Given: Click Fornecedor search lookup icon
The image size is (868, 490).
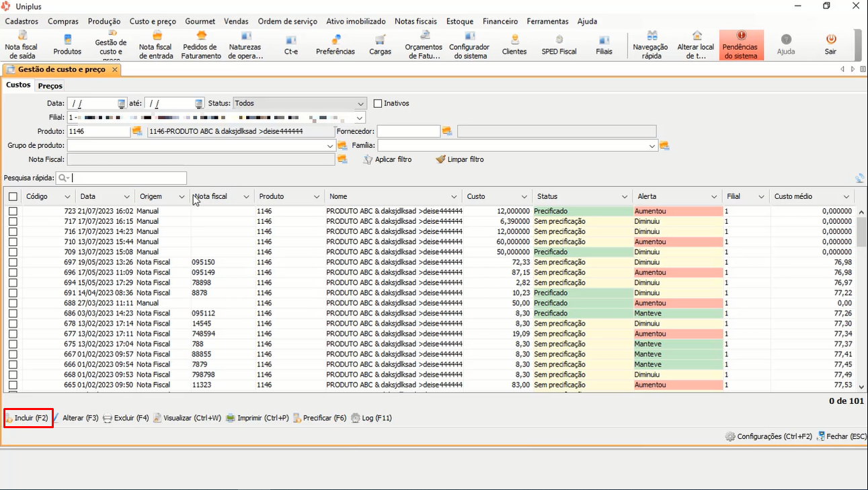Looking at the screenshot, I should pos(447,131).
